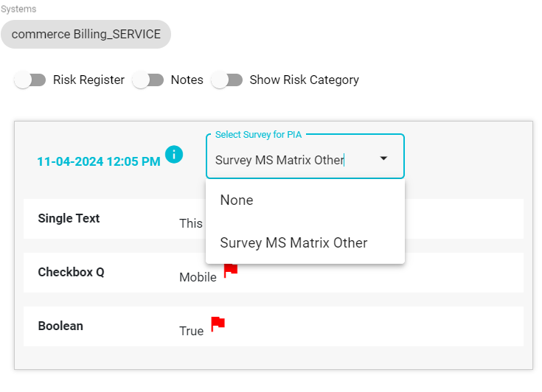Collapse the survey dropdown using its arrow
This screenshot has width=542, height=392.
click(x=383, y=158)
